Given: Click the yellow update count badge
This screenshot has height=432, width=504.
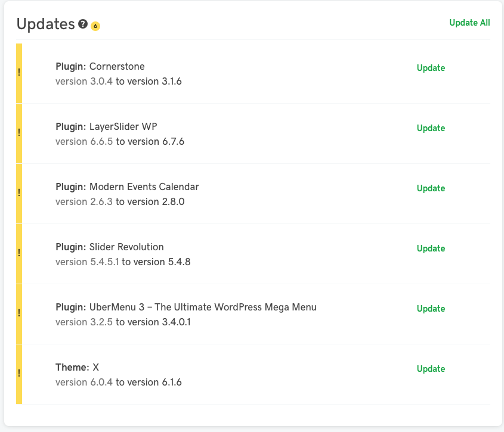Looking at the screenshot, I should coord(95,26).
